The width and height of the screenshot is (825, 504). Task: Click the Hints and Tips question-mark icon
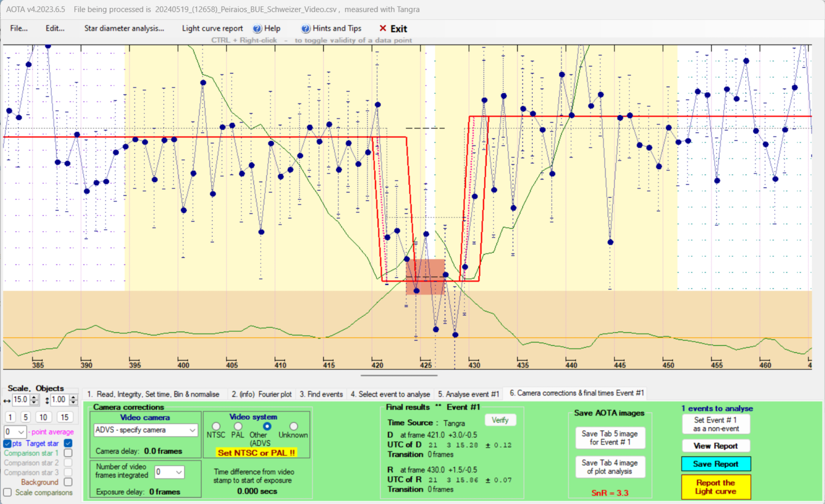(305, 29)
